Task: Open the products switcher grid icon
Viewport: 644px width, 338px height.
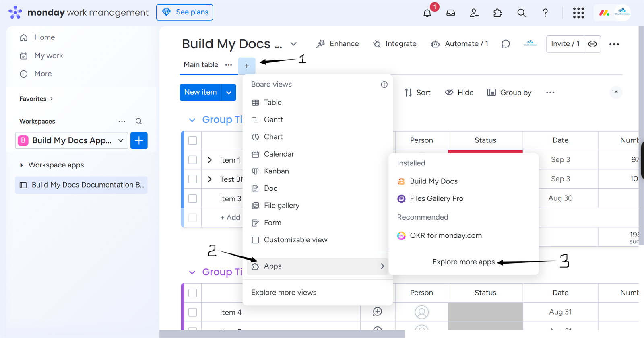Action: click(578, 13)
